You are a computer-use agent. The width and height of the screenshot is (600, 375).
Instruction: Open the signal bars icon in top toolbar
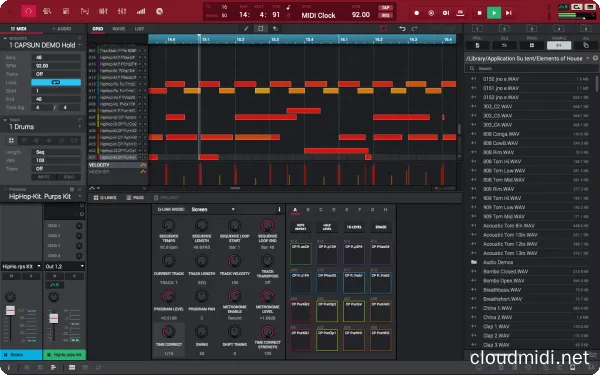coord(141,11)
